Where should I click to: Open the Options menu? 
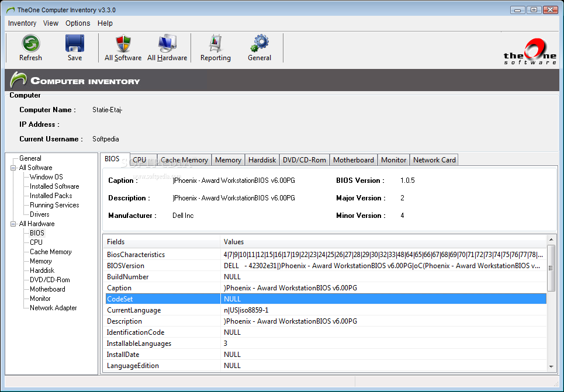(78, 23)
